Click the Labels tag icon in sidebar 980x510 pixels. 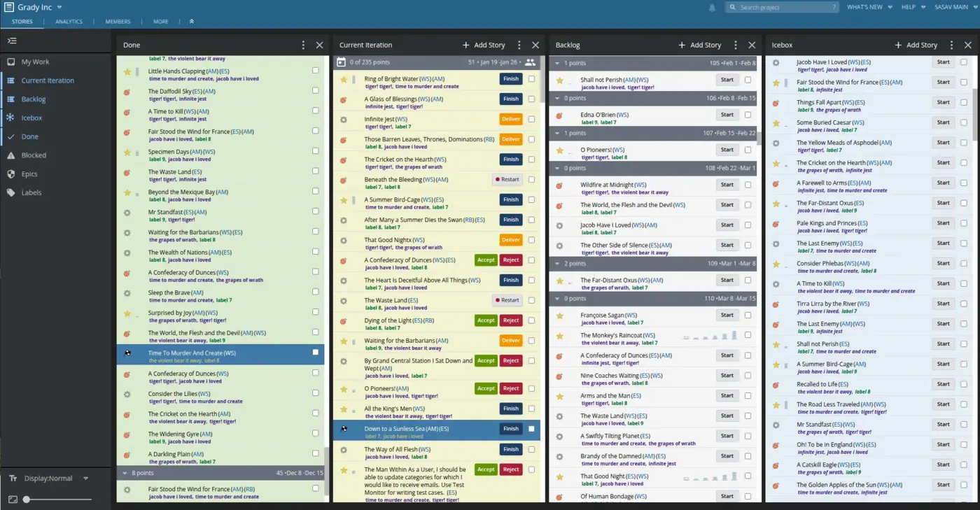(11, 192)
